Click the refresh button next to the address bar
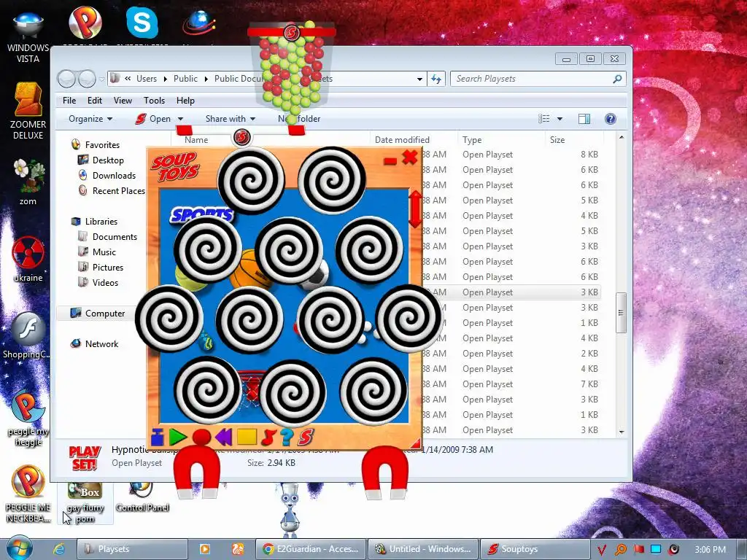Viewport: 747px width, 560px height. coord(436,79)
